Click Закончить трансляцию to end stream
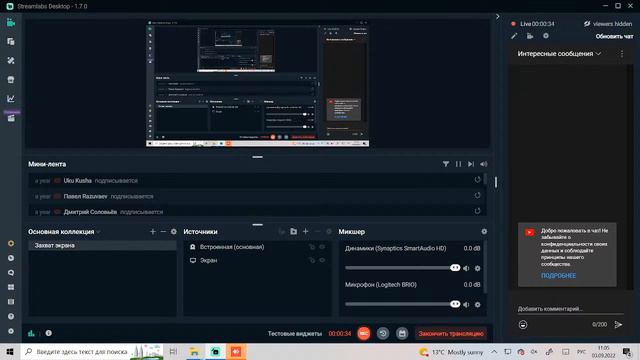The image size is (640, 360). 451,333
